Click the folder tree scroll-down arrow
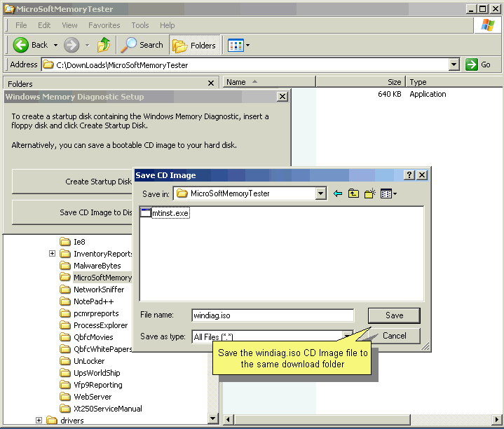This screenshot has height=429, width=504. [x=212, y=418]
